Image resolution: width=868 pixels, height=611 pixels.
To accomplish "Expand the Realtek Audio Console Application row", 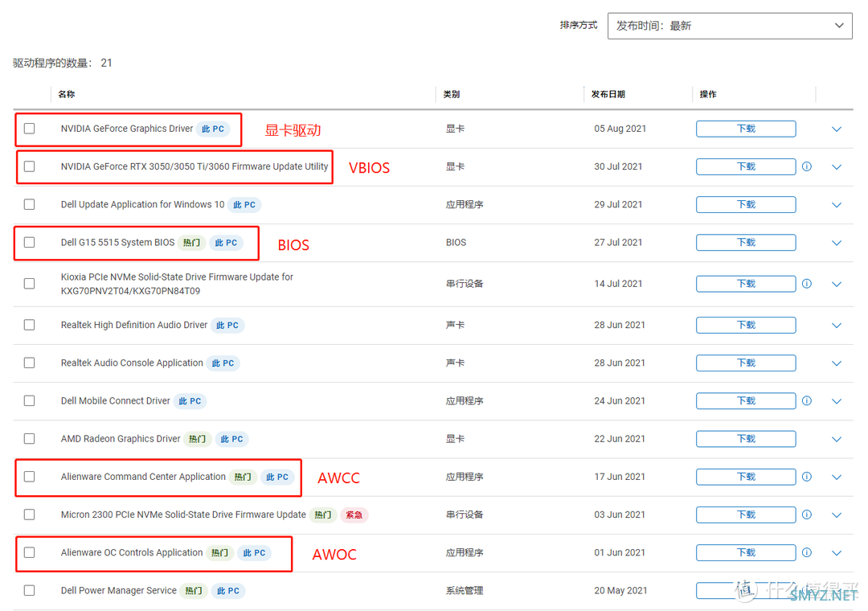I will click(x=837, y=363).
